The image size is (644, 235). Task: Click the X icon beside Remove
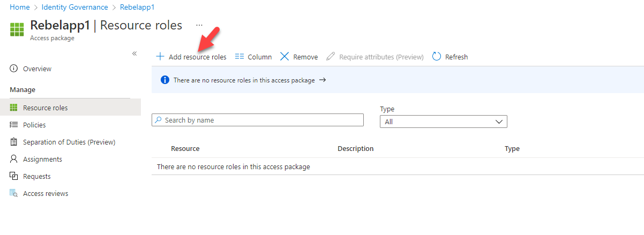(x=284, y=57)
